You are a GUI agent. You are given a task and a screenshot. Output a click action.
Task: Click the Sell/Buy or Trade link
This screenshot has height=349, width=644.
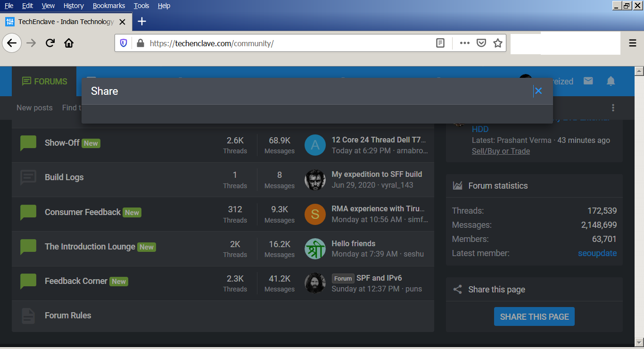coord(501,151)
